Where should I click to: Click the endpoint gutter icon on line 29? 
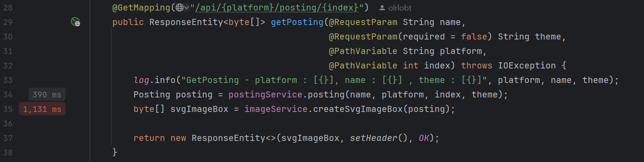click(76, 22)
